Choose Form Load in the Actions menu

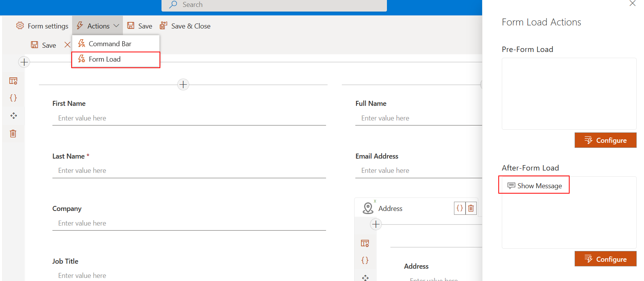(x=104, y=59)
